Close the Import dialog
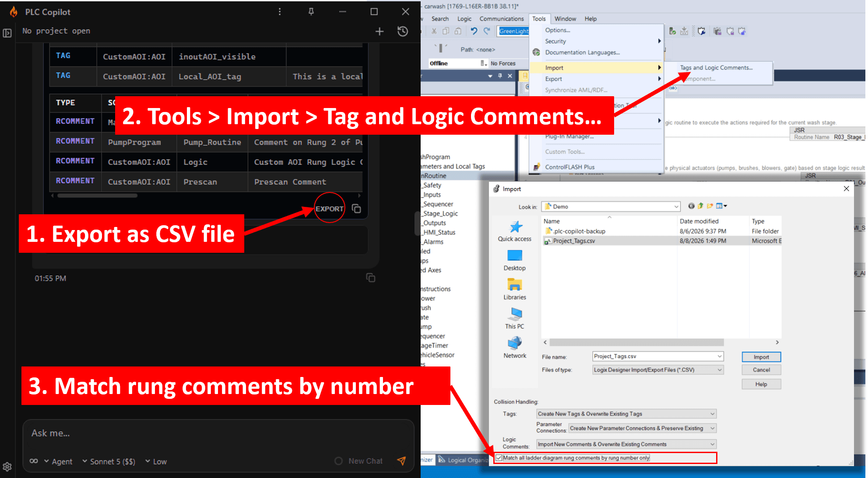The width and height of the screenshot is (868, 478). pyautogui.click(x=846, y=188)
